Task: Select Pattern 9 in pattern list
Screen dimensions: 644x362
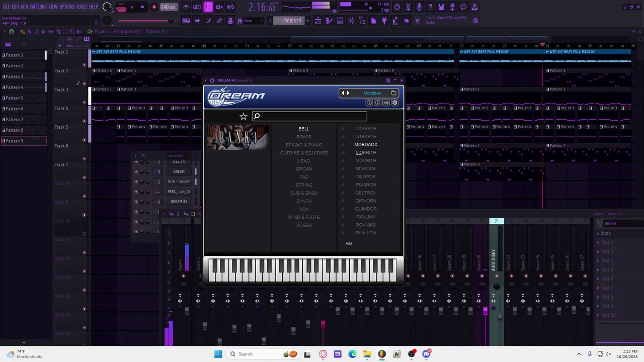Action: click(x=23, y=141)
